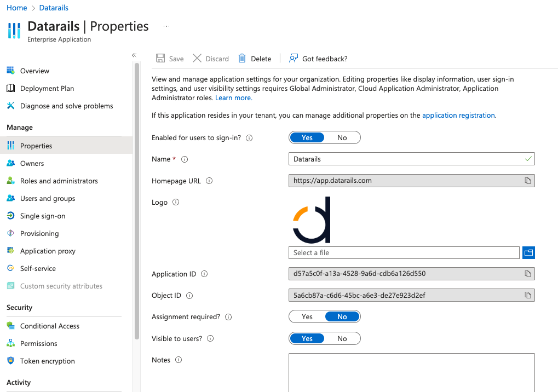558x392 pixels.
Task: Click the Delete trash icon in toolbar
Action: pos(242,59)
